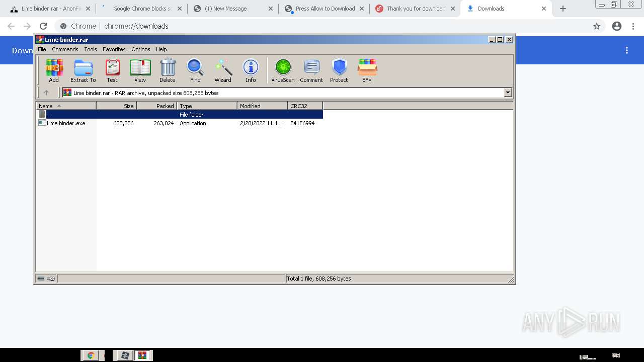
Task: Sort by the Modified column header
Action: point(262,106)
